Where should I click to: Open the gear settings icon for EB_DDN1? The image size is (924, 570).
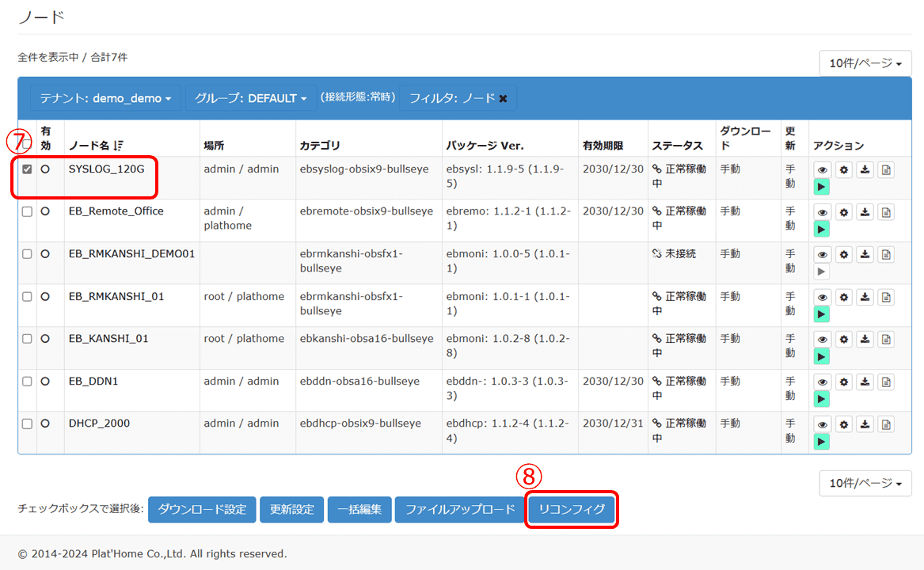[843, 382]
